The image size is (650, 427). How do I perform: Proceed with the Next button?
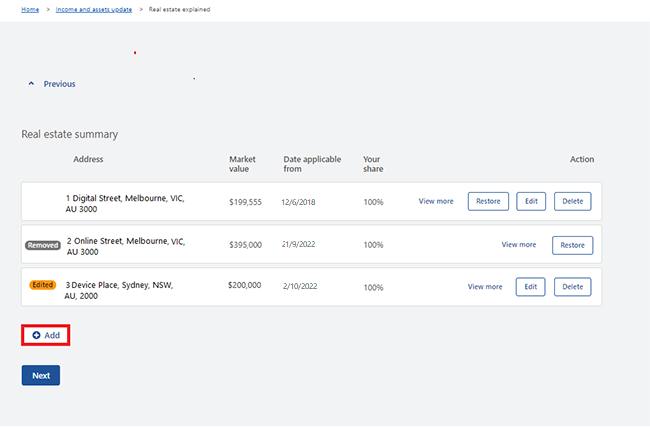point(41,376)
